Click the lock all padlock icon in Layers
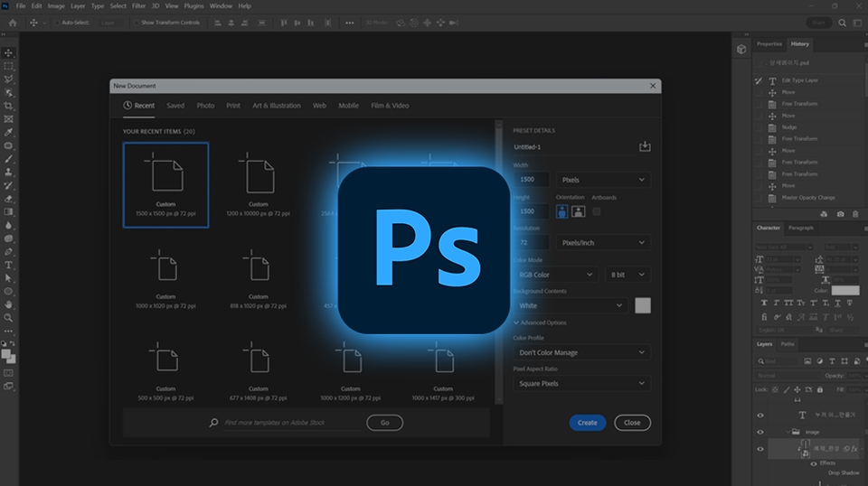 pos(820,390)
